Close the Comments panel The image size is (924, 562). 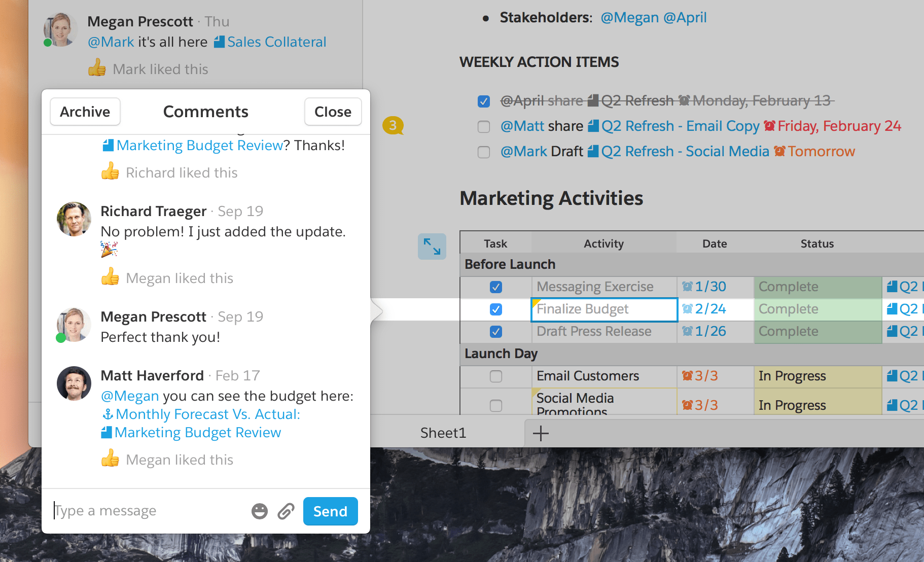[x=333, y=112]
